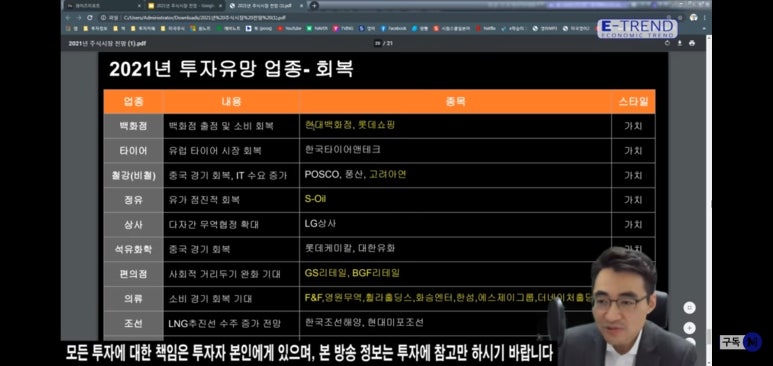Click the 백화점 sector row label
This screenshot has width=773, height=366.
[x=133, y=126]
